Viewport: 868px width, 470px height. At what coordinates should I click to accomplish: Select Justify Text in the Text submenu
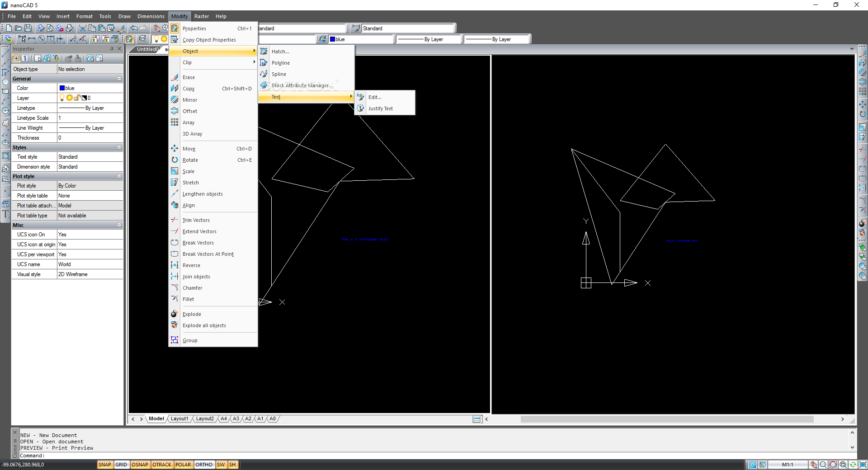coord(385,108)
